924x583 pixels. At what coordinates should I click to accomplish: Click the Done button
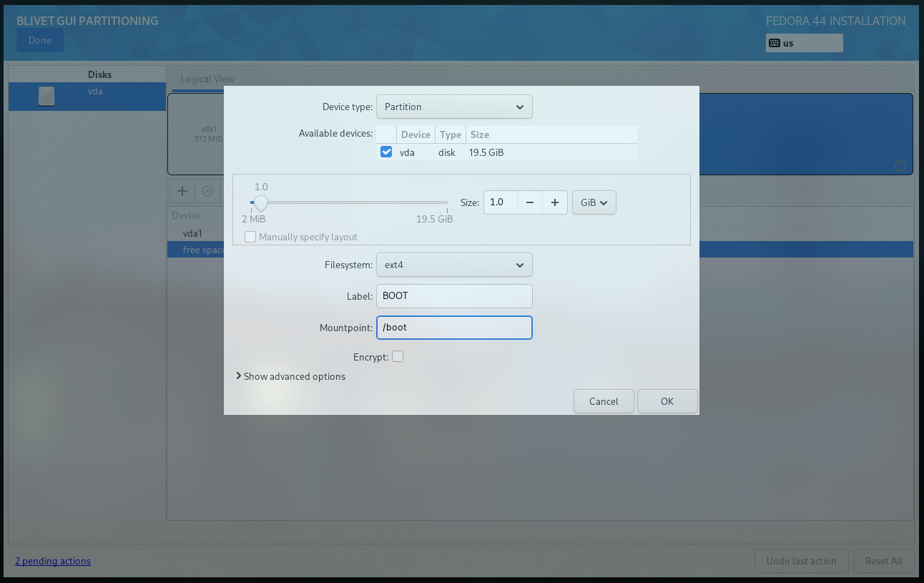40,40
